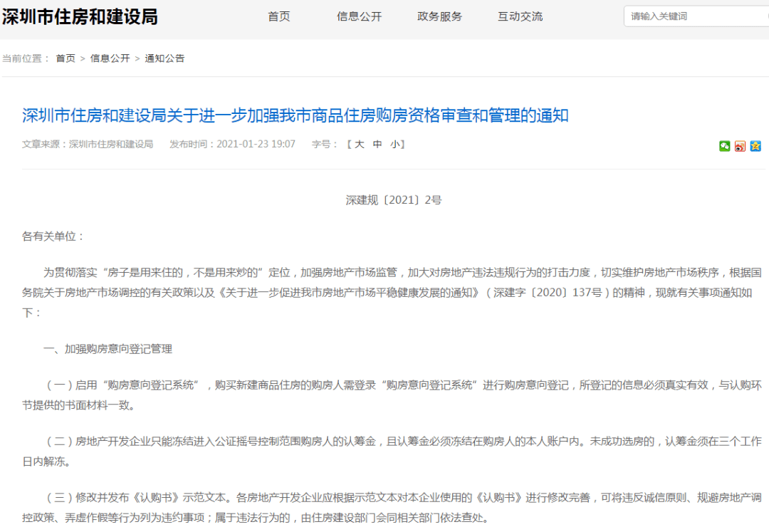Image resolution: width=769 pixels, height=532 pixels.
Task: Go to 通知公告 in the breadcrumb
Action: (164, 58)
